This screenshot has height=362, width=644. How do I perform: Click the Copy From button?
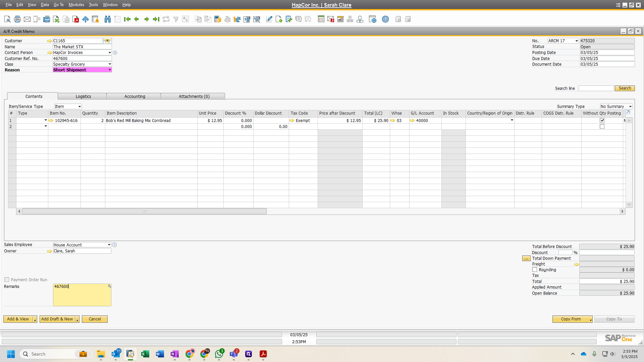[571, 319]
